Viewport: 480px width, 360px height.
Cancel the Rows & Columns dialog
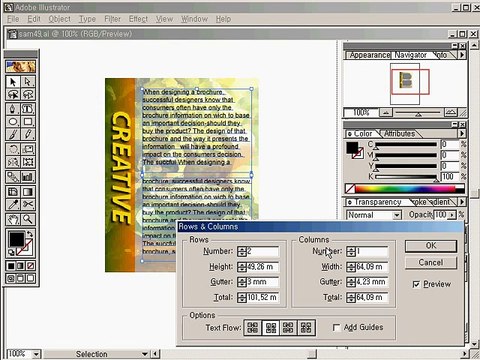[x=431, y=263]
